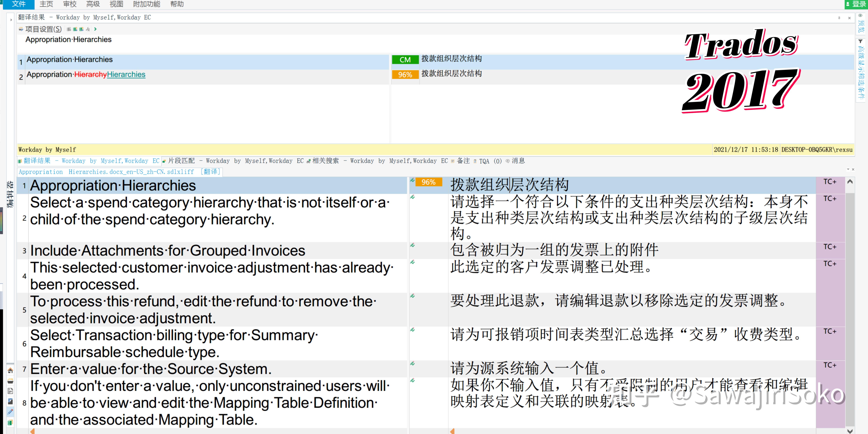Click the orange 96% match badge in results
Image resolution: width=868 pixels, height=434 pixels.
405,75
